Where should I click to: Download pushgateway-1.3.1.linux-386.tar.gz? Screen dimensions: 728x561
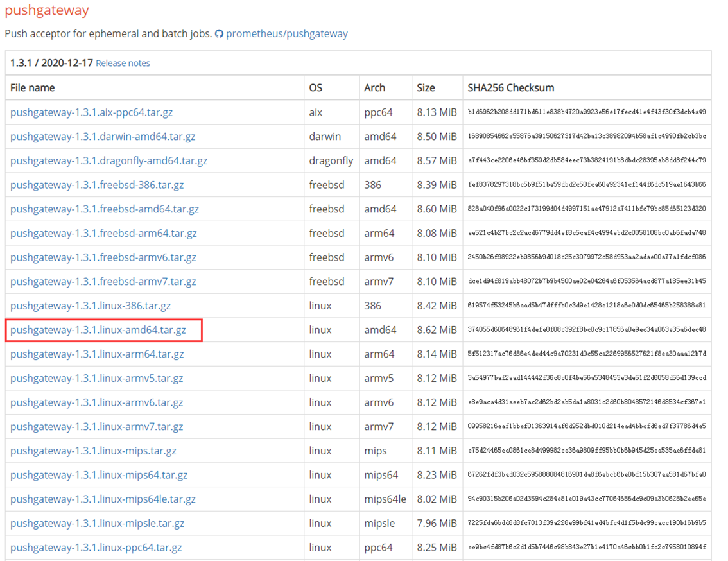[x=91, y=306]
